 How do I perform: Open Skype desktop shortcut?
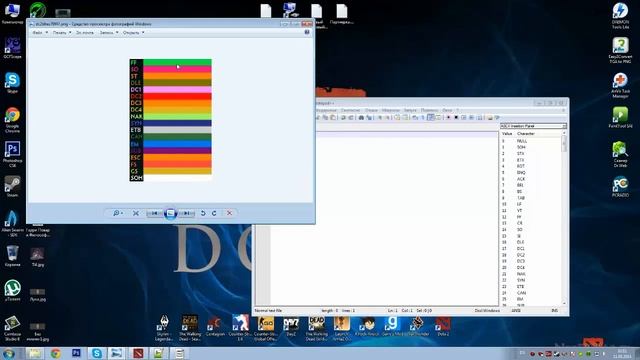(12, 83)
